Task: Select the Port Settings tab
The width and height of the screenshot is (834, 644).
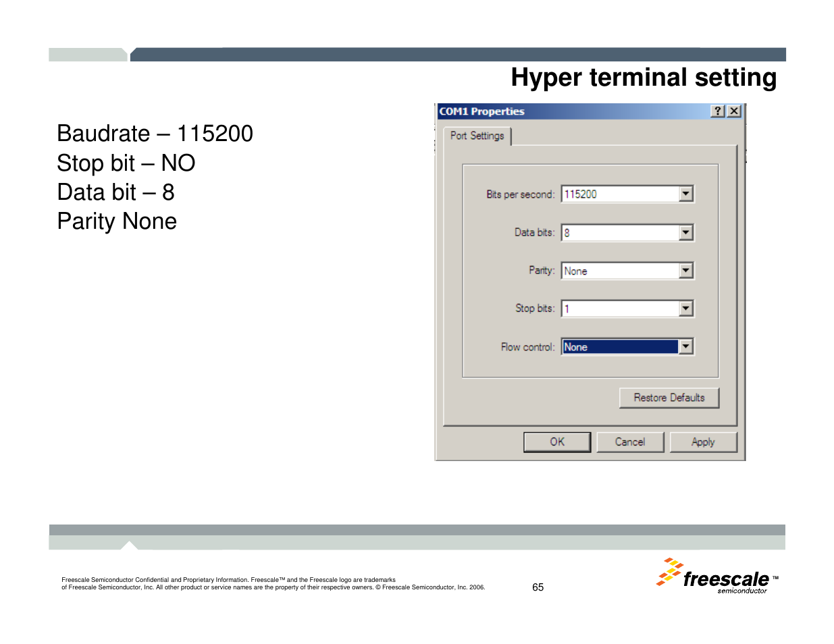Action: 477,136
